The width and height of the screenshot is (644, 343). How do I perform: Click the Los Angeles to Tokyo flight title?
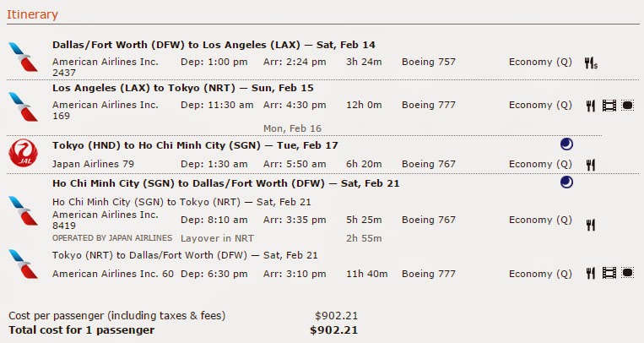183,88
